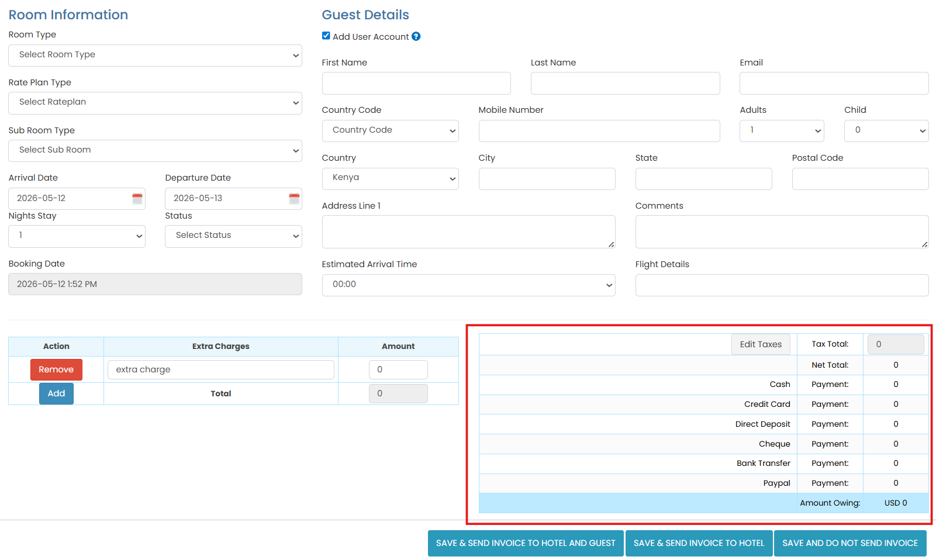Click the Paypal payment row label
936x560 pixels.
(776, 483)
